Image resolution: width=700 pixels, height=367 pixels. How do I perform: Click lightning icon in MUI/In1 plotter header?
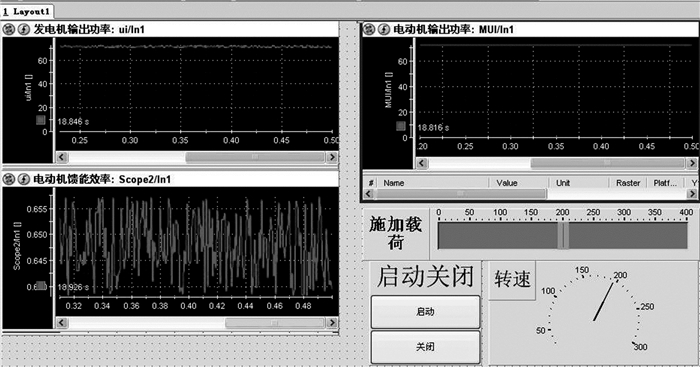coord(383,29)
